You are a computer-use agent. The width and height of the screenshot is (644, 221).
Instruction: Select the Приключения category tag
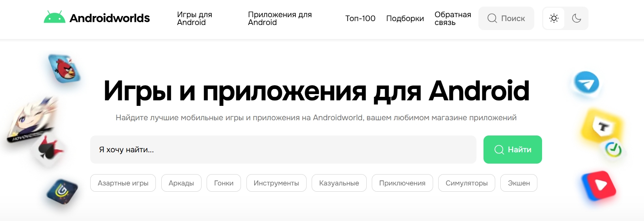402,183
